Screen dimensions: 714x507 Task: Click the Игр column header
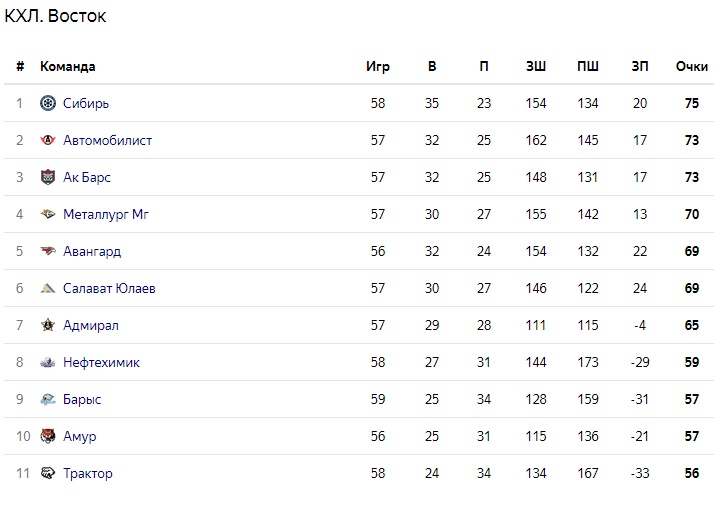pyautogui.click(x=377, y=67)
